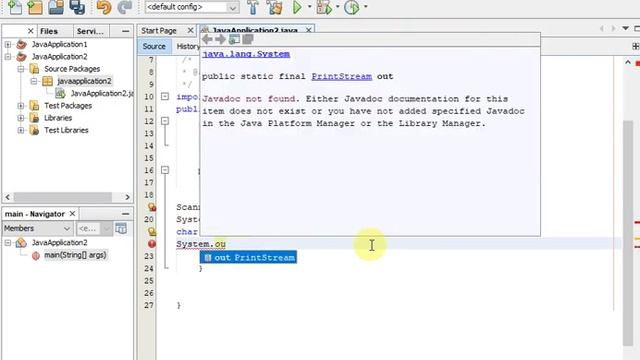Switch to the Services tab
Screen dimensions: 640x360
[x=90, y=31]
